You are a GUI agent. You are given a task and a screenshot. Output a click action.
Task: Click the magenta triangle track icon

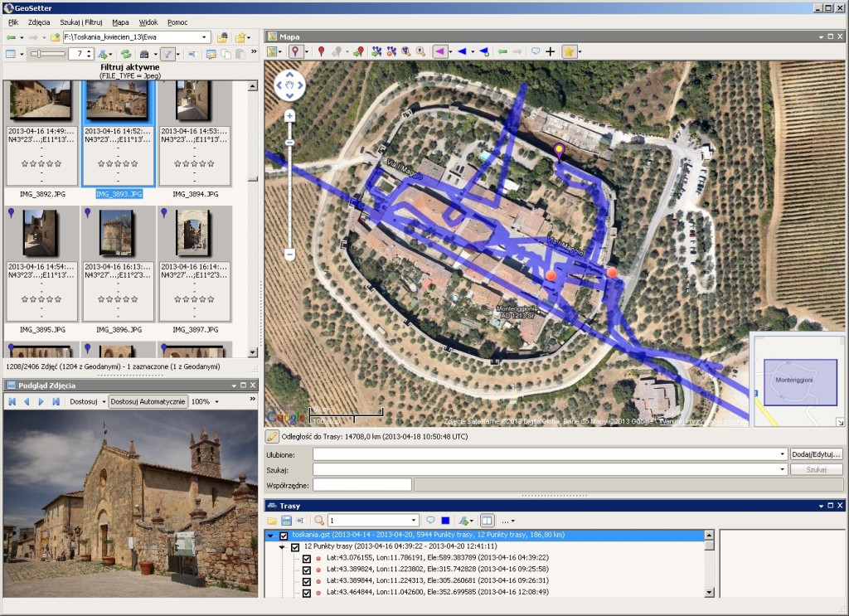tap(439, 51)
